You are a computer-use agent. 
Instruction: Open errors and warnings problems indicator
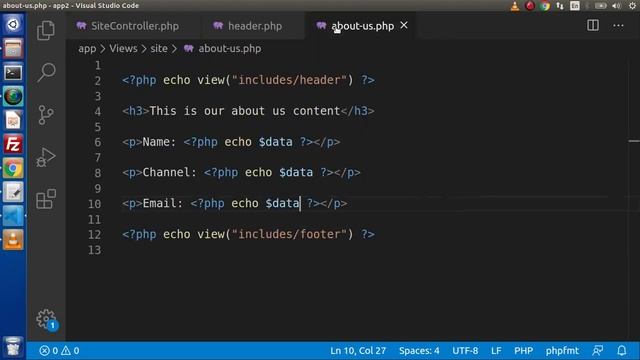[59, 351]
